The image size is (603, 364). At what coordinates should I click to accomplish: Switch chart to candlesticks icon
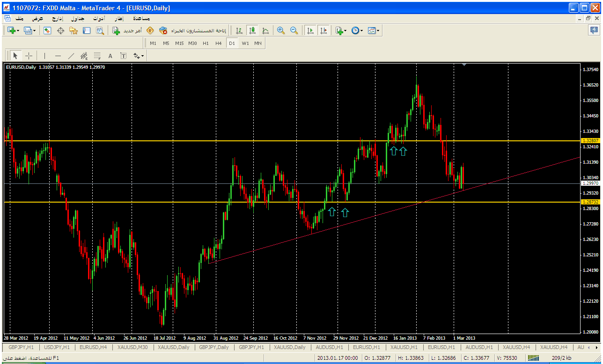pos(252,30)
